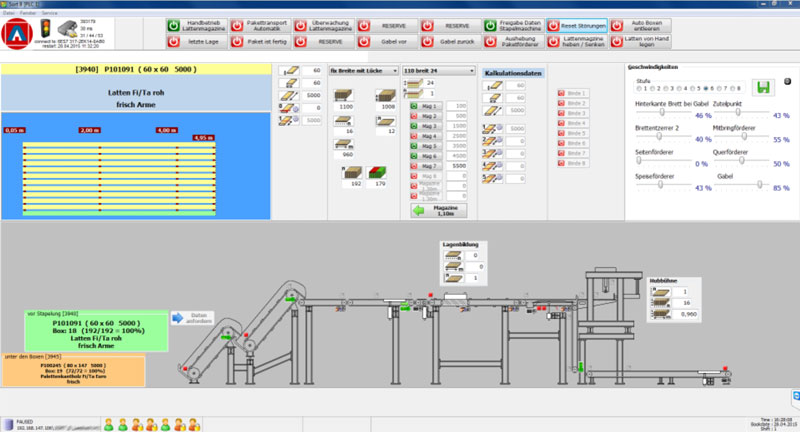800x432 pixels.
Task: Expand the '110 breit 24' dropdown
Action: point(437,71)
